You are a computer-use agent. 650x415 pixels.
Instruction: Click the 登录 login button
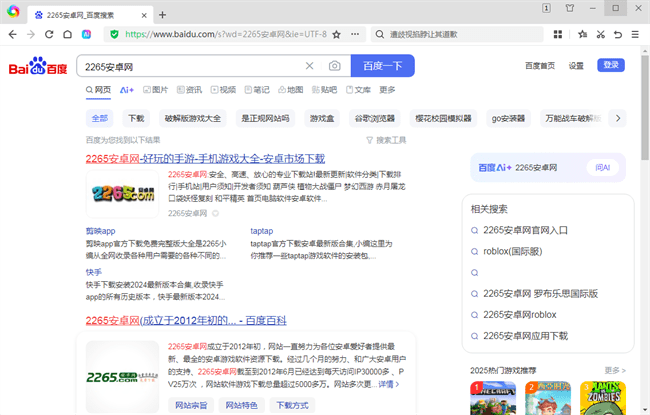coord(610,66)
